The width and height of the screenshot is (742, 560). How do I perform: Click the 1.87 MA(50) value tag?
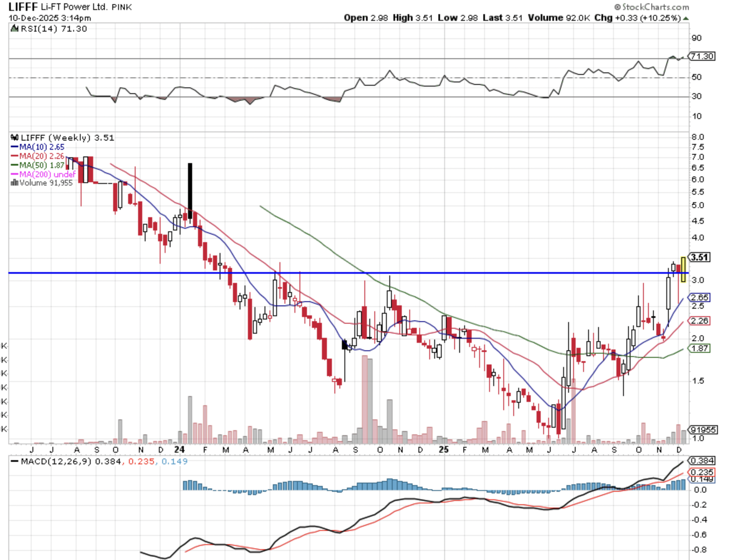tap(700, 348)
